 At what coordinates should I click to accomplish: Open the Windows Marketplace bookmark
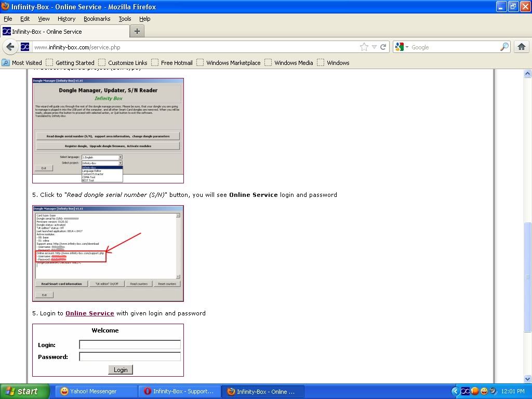[x=229, y=63]
